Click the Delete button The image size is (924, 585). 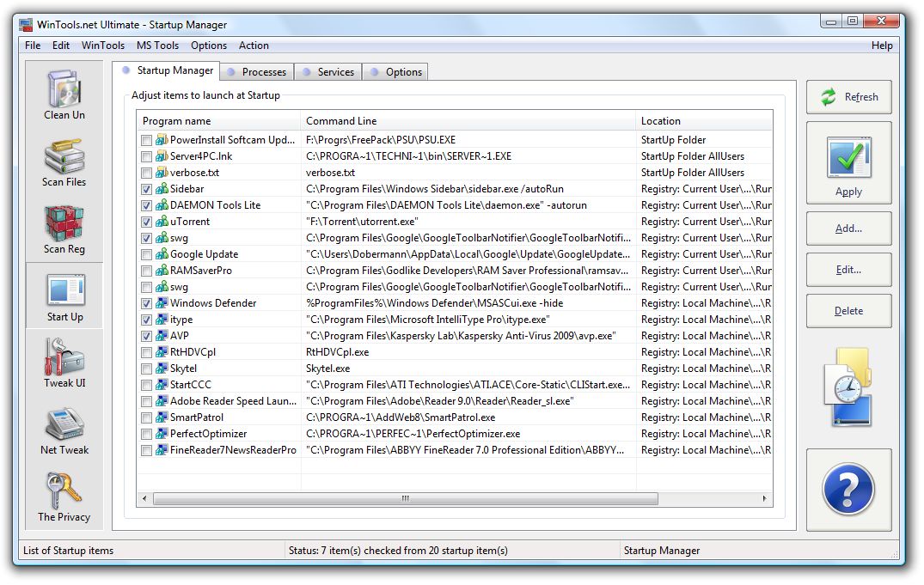848,311
